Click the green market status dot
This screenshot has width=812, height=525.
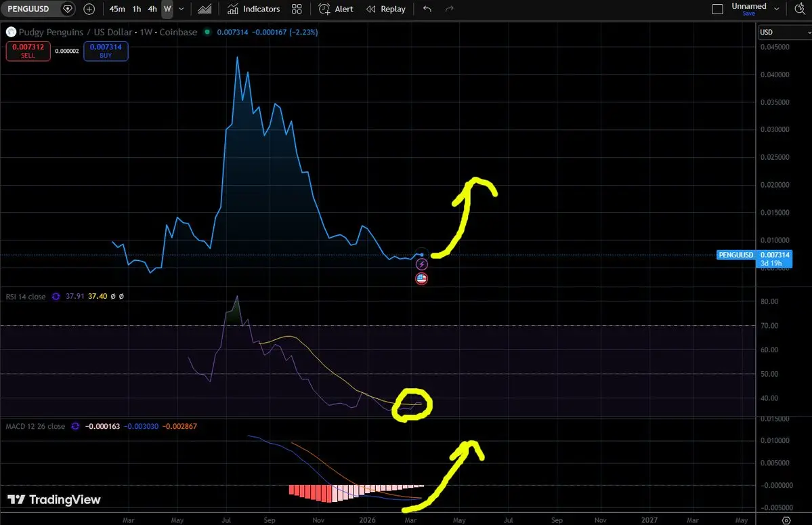(207, 32)
